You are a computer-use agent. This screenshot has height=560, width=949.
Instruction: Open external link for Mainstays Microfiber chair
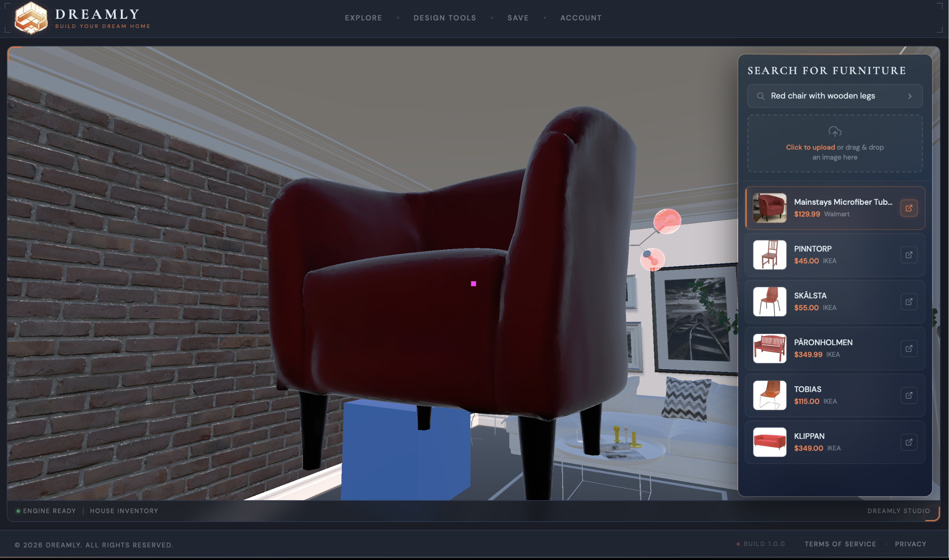coord(909,208)
